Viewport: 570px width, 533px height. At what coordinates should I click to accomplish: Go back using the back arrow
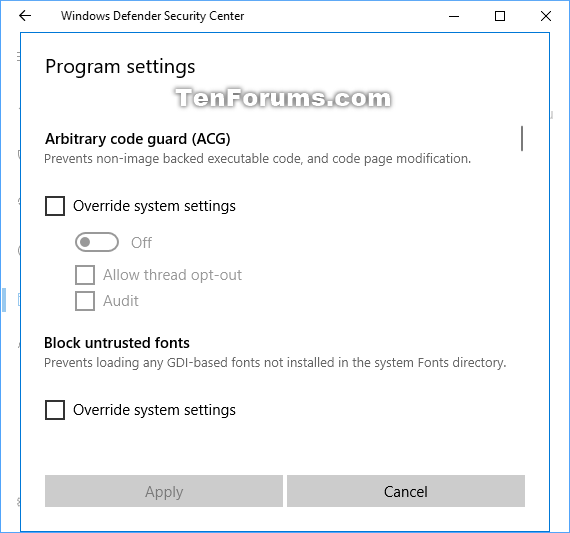(x=25, y=16)
